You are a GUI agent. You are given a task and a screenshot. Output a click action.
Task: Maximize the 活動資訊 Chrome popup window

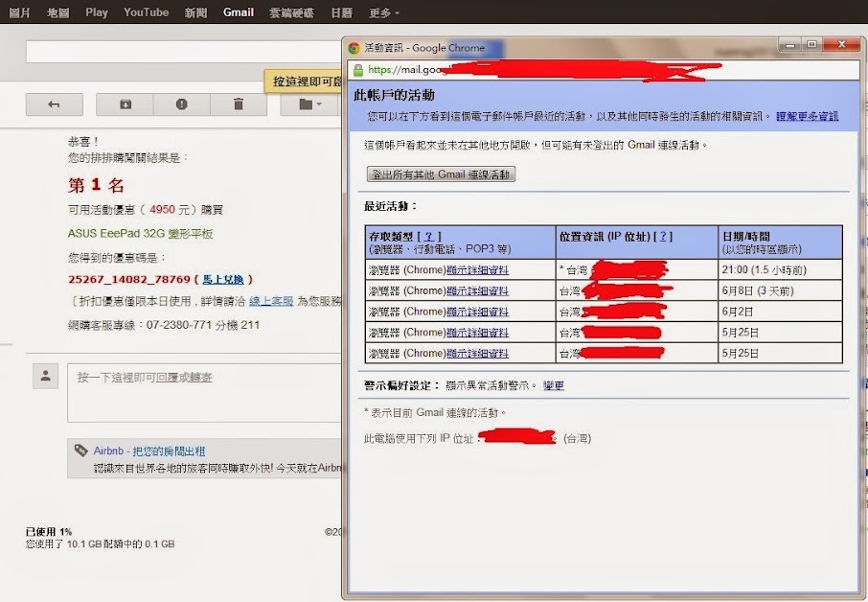click(811, 45)
